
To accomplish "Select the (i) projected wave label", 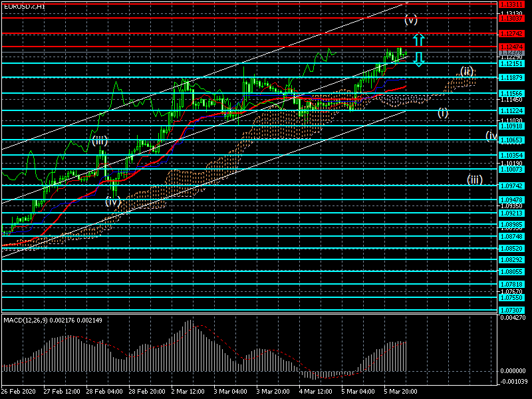I will [442, 112].
